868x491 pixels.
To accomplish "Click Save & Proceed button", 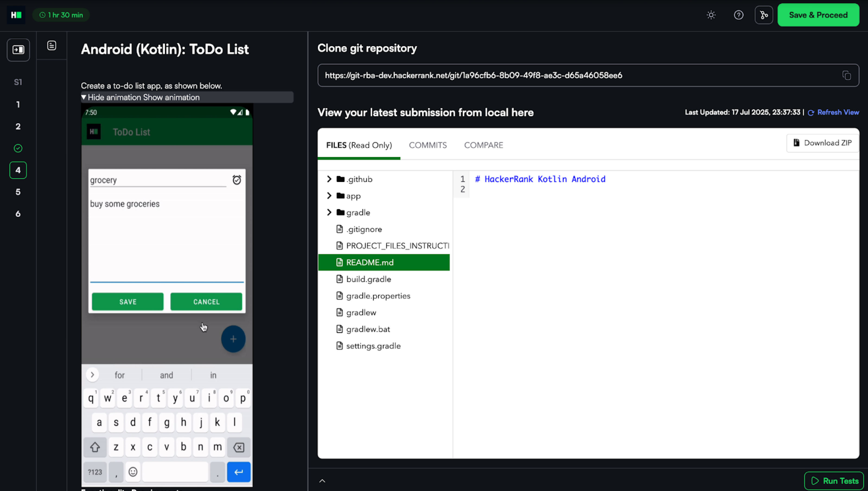I will tap(818, 15).
